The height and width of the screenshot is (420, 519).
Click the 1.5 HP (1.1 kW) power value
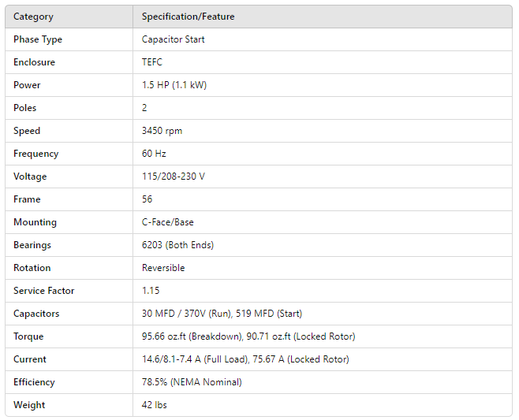174,85
